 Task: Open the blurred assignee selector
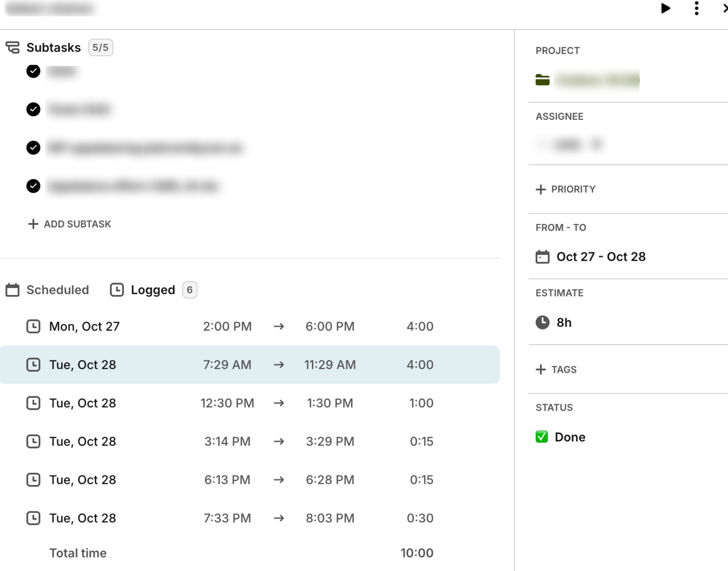[x=568, y=145]
